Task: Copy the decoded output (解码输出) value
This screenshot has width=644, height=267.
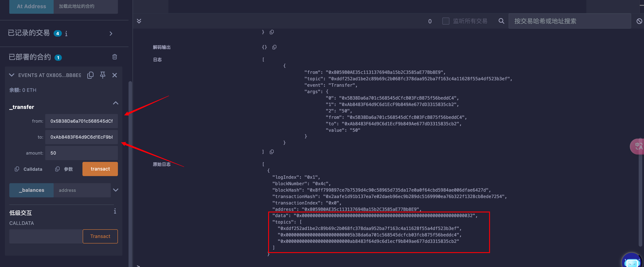Action: (x=274, y=47)
